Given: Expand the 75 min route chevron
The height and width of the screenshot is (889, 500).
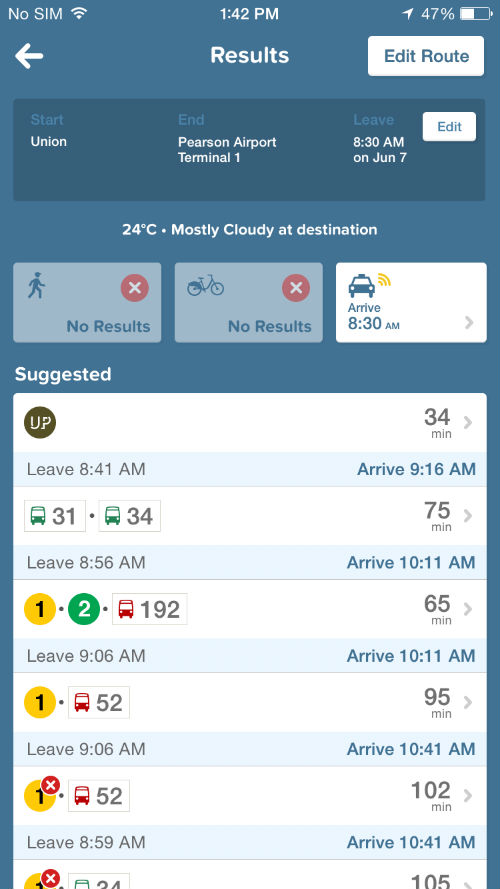Looking at the screenshot, I should tap(468, 515).
